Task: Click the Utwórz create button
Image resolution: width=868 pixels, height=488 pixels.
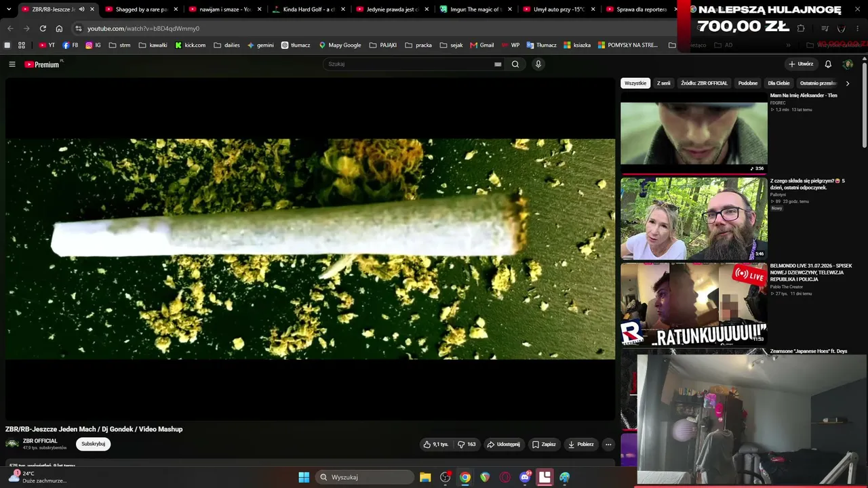Action: (801, 64)
